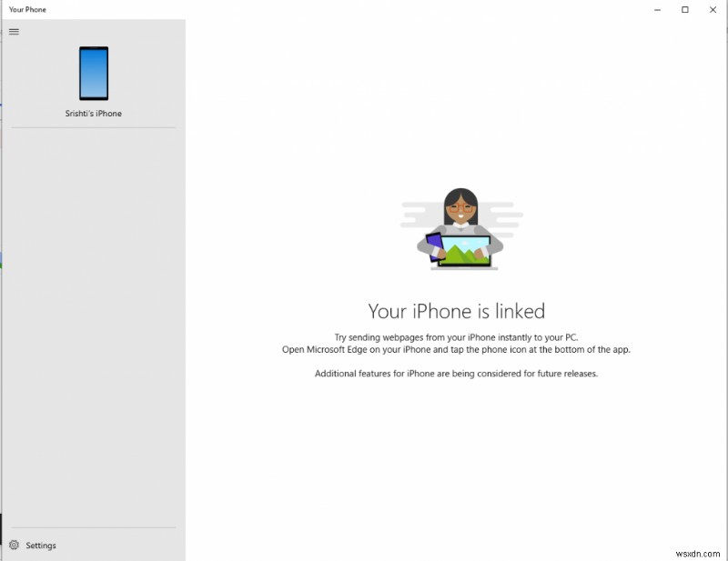Open the menu using the three-line icon
The width and height of the screenshot is (728, 561).
[x=14, y=31]
